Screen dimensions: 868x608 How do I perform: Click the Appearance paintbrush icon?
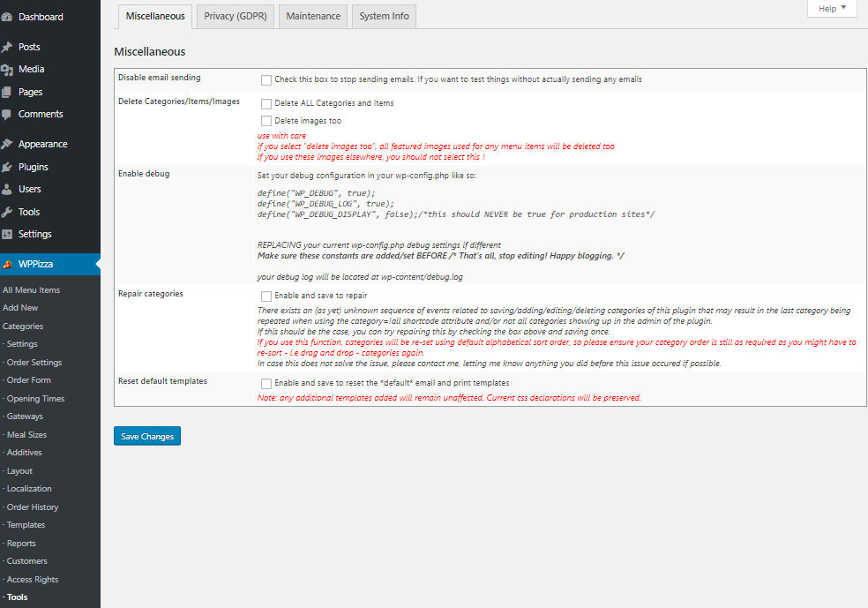7,145
